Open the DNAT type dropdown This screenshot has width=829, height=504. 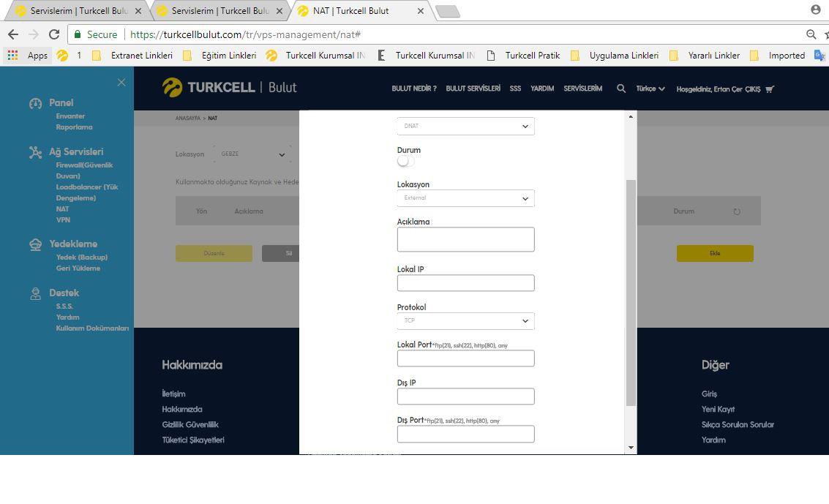465,126
